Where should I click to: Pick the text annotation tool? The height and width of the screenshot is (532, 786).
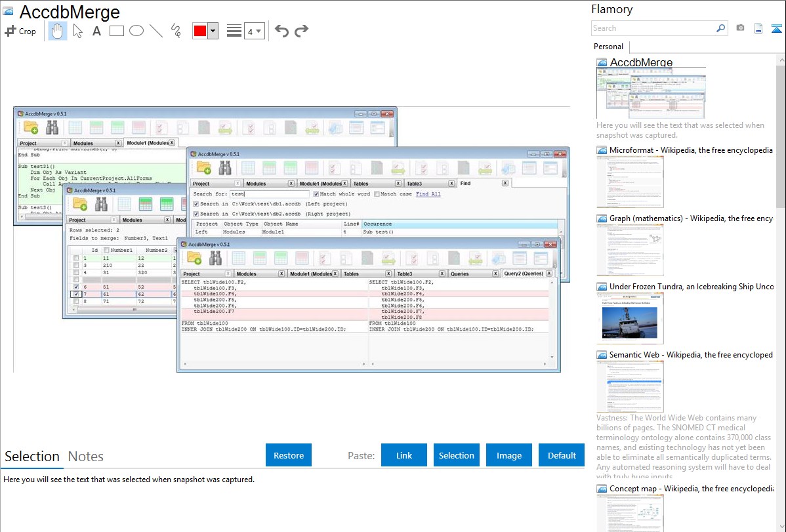96,31
